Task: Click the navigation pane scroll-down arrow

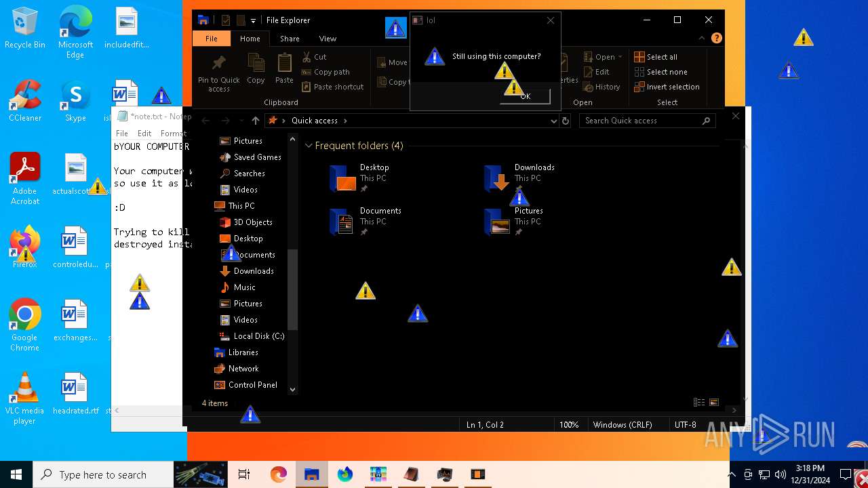Action: pos(293,389)
